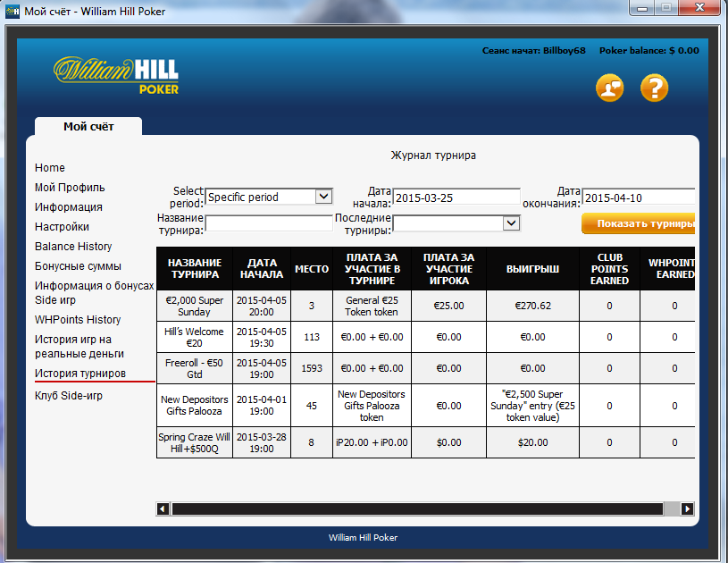Click the iP20.00 + iP0.00 buy-in cell
The width and height of the screenshot is (728, 563).
(372, 442)
